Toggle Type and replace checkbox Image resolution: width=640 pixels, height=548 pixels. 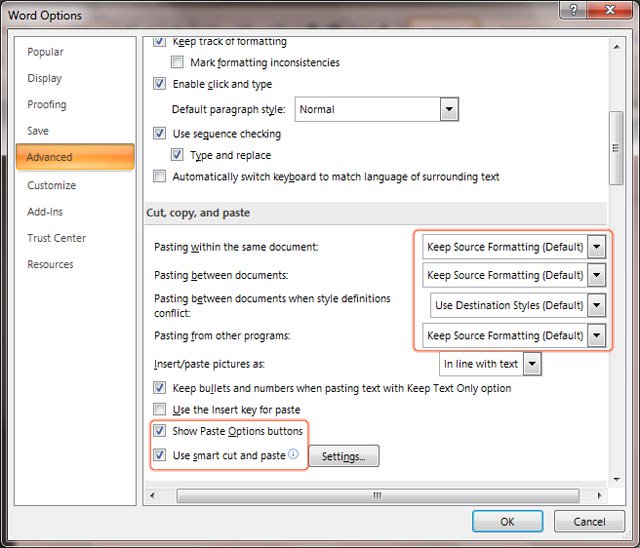coord(177,155)
